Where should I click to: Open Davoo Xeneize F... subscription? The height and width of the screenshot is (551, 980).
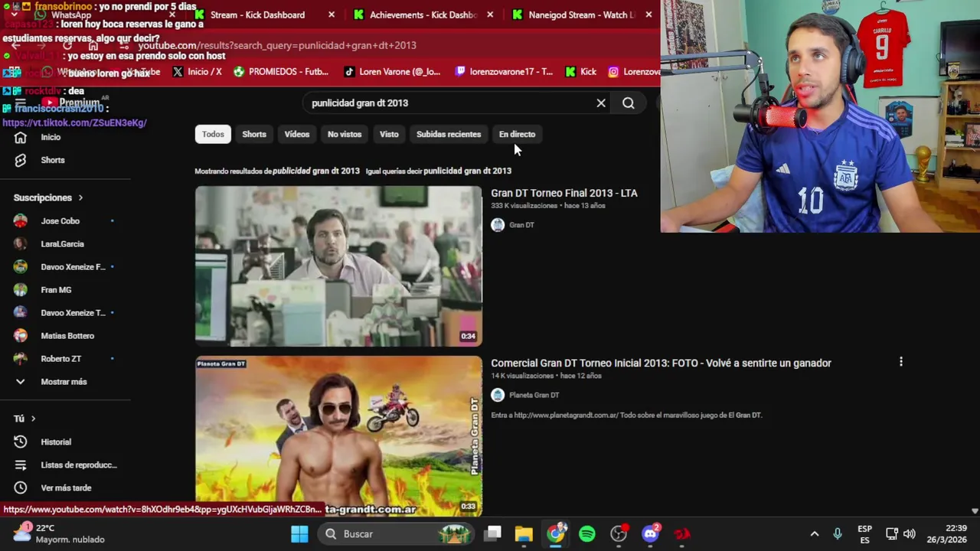tap(73, 266)
